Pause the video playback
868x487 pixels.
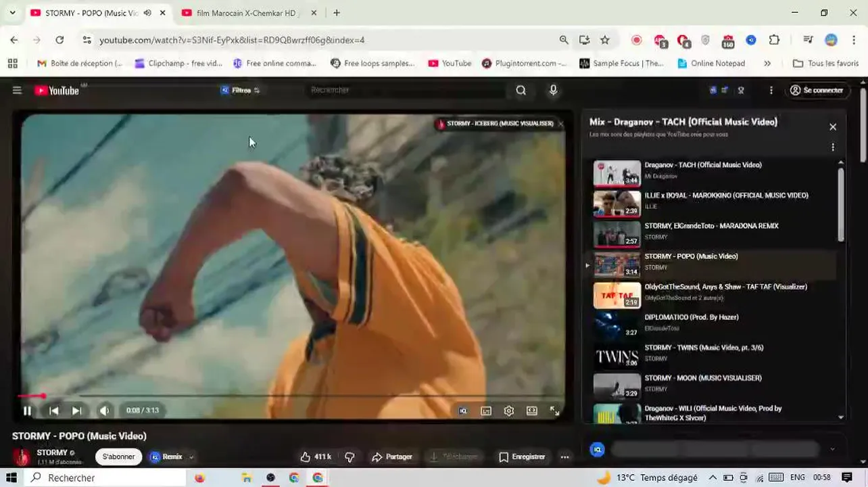tap(27, 411)
